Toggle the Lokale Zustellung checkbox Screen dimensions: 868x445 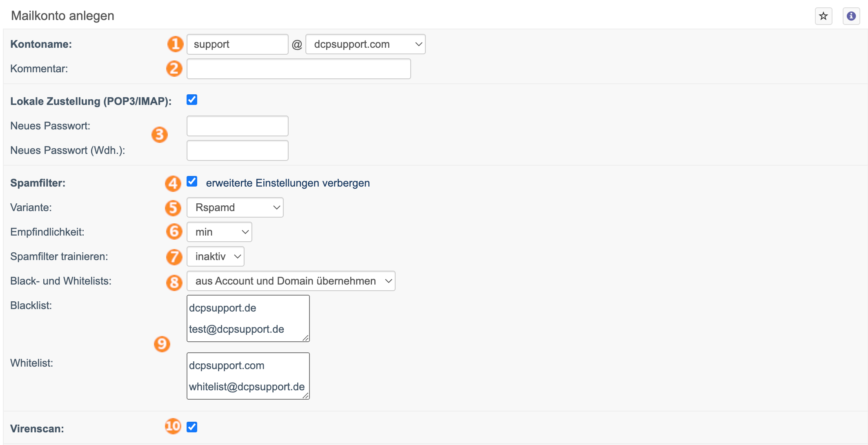(192, 100)
